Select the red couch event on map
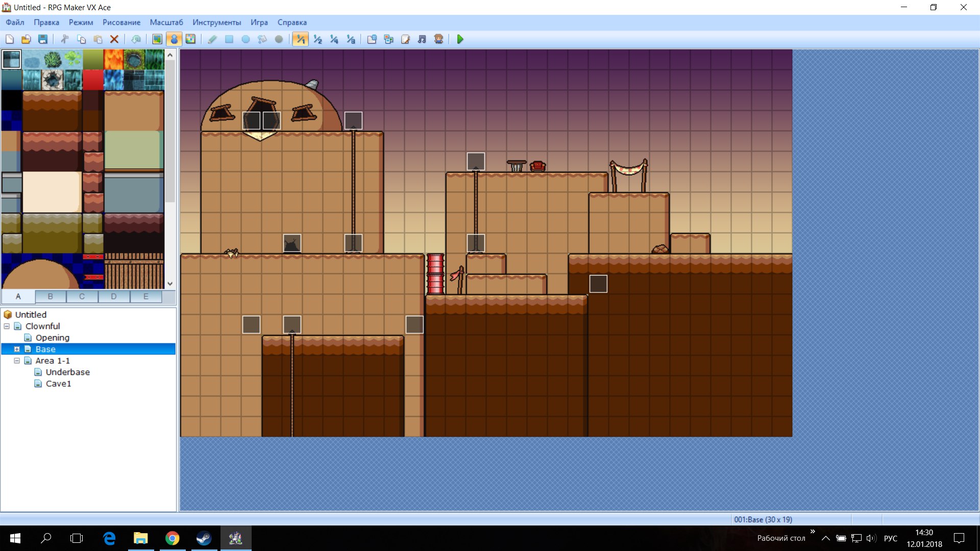 [x=537, y=166]
